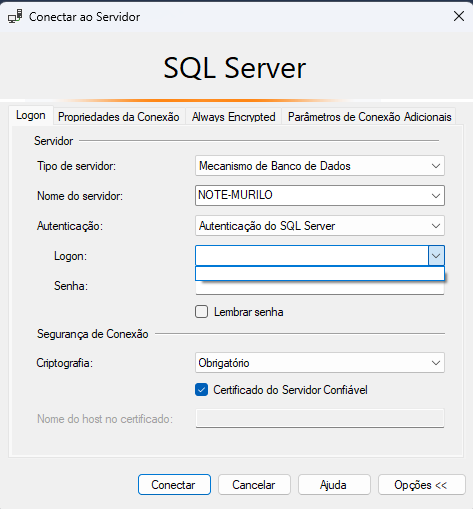The width and height of the screenshot is (473, 509).
Task: Switch to the Logon tab
Action: tap(31, 115)
